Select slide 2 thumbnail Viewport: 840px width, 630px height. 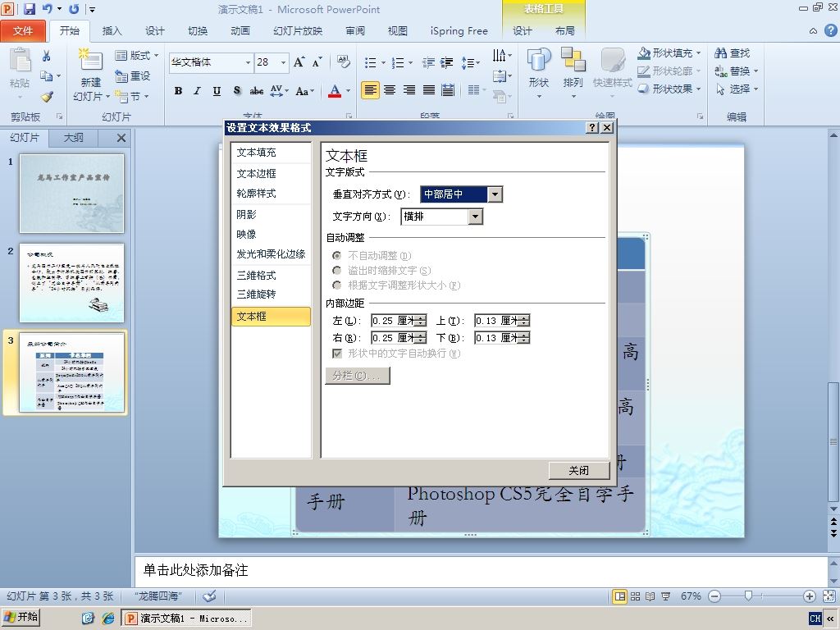tap(72, 283)
